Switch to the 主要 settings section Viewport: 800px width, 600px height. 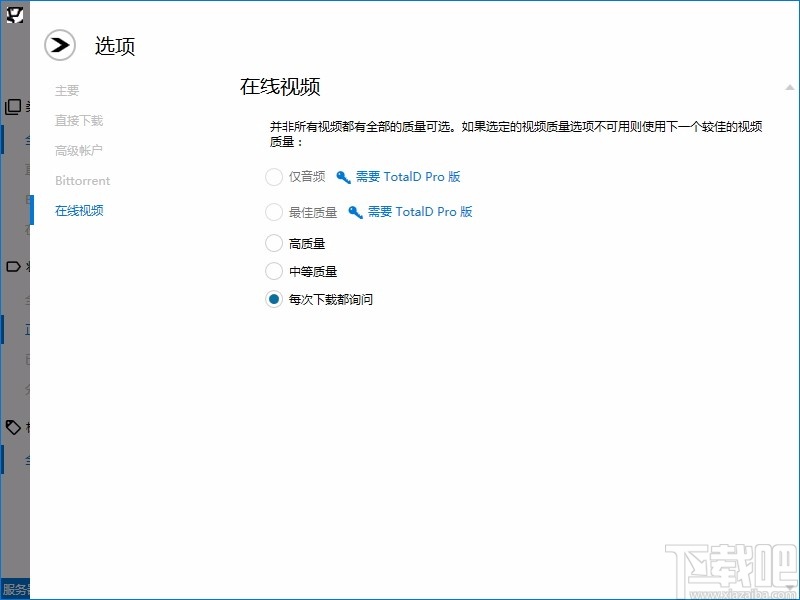[66, 90]
